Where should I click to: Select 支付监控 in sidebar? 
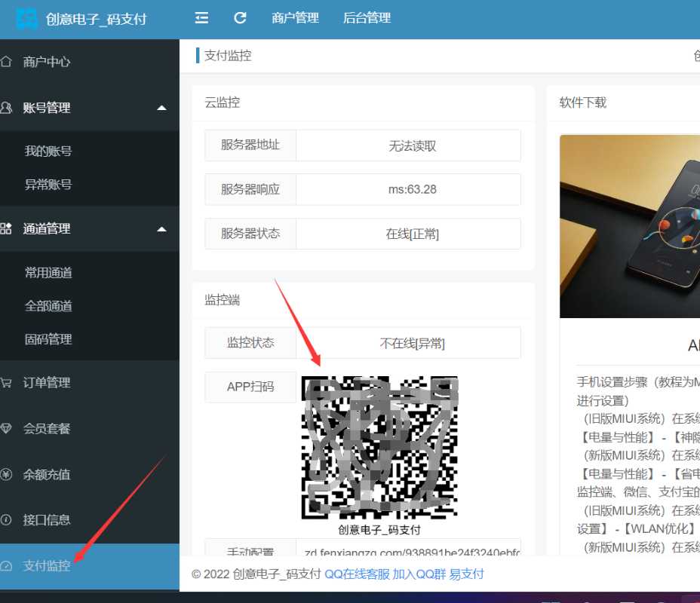[x=89, y=566]
